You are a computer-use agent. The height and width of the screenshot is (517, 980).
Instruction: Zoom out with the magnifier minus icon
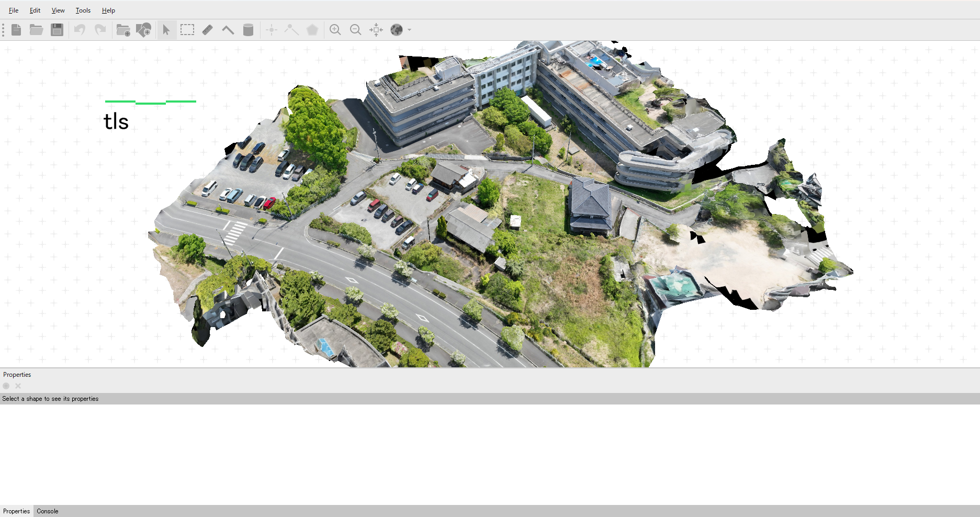356,30
